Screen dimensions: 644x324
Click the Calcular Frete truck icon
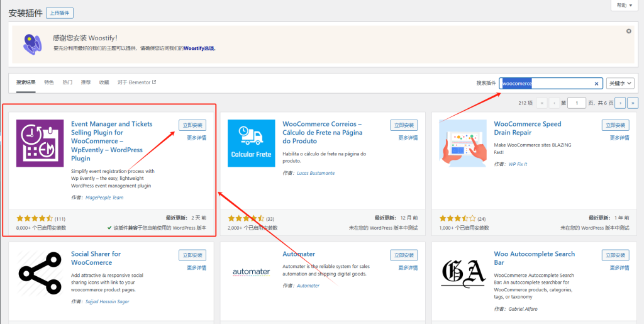[251, 143]
